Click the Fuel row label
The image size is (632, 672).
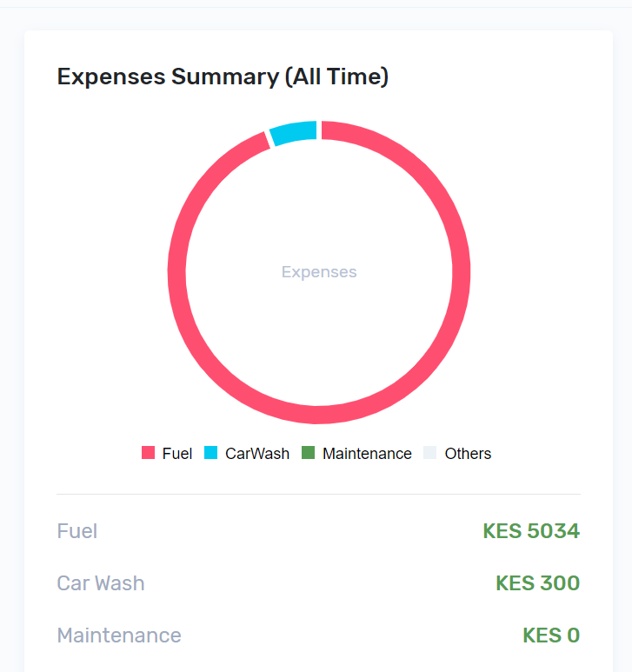coord(77,530)
